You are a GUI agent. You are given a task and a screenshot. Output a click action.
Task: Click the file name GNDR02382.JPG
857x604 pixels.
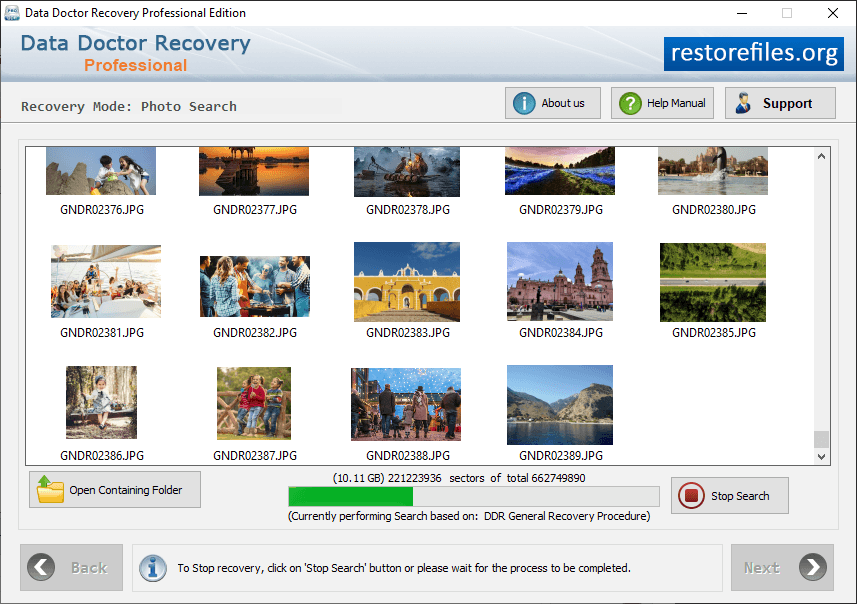coord(255,333)
